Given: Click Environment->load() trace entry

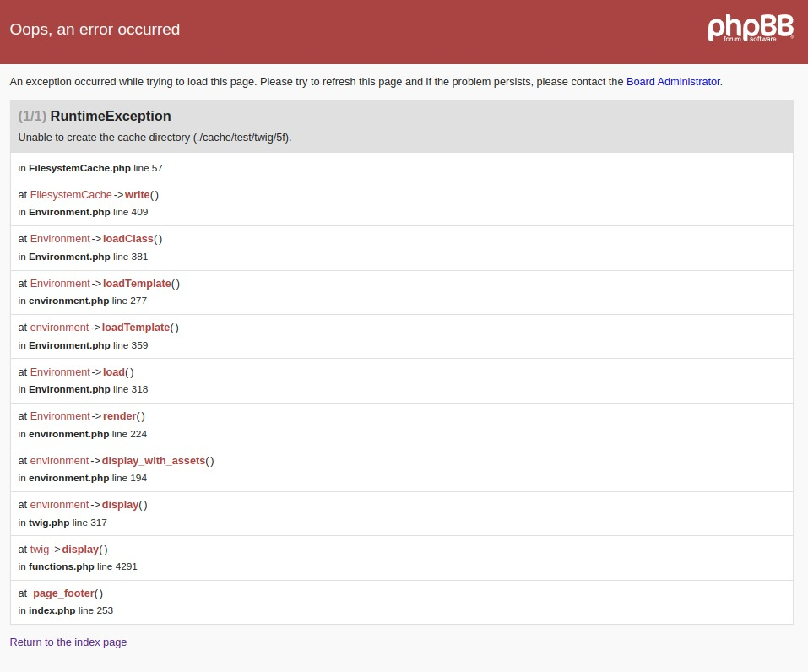Looking at the screenshot, I should (76, 372).
